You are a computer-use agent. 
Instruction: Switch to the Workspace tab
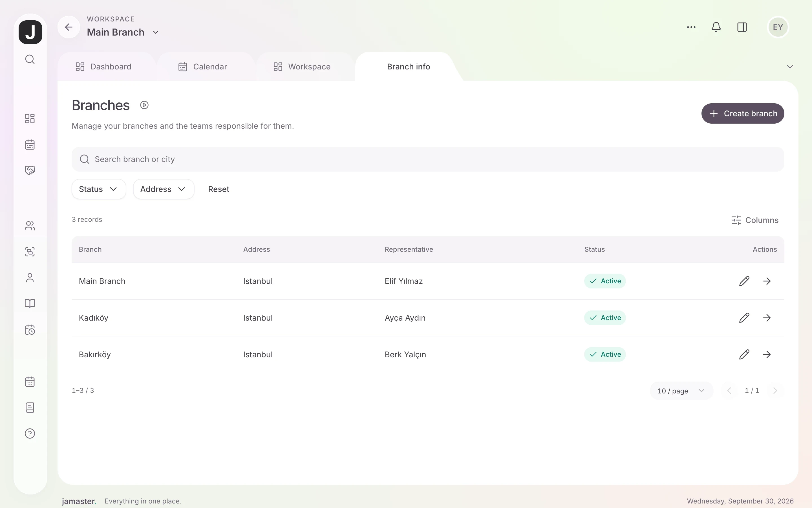point(302,67)
